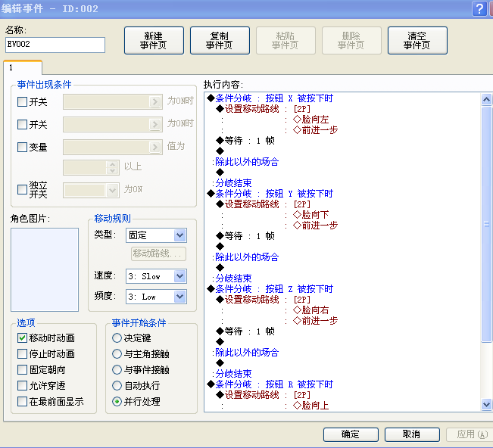Open the 速度 dropdown showing 3: Slow
Screen dimensions: 493x448
(156, 276)
